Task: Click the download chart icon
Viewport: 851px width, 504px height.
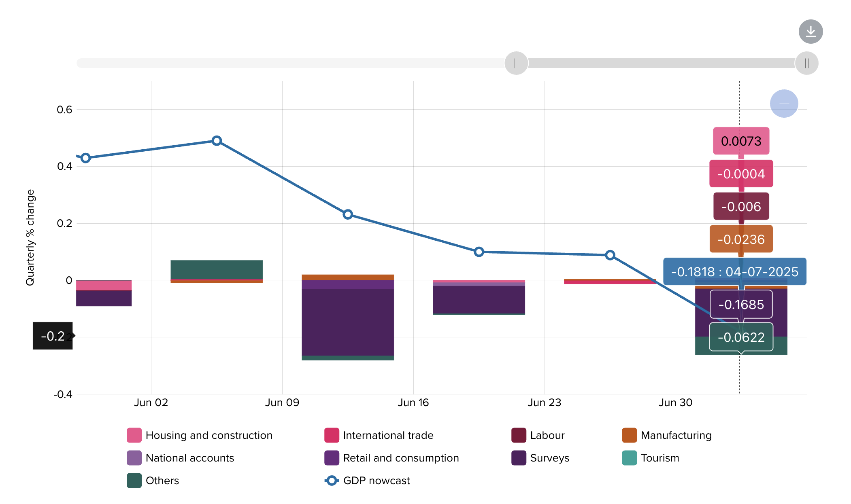Action: click(811, 32)
